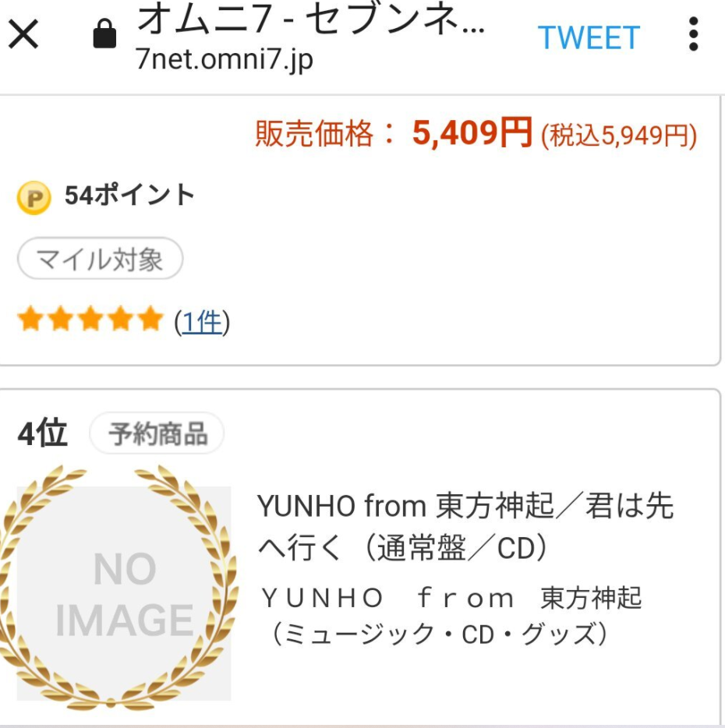The image size is (725, 728).
Task: Tap the マイル対象 badge
Action: (x=100, y=260)
